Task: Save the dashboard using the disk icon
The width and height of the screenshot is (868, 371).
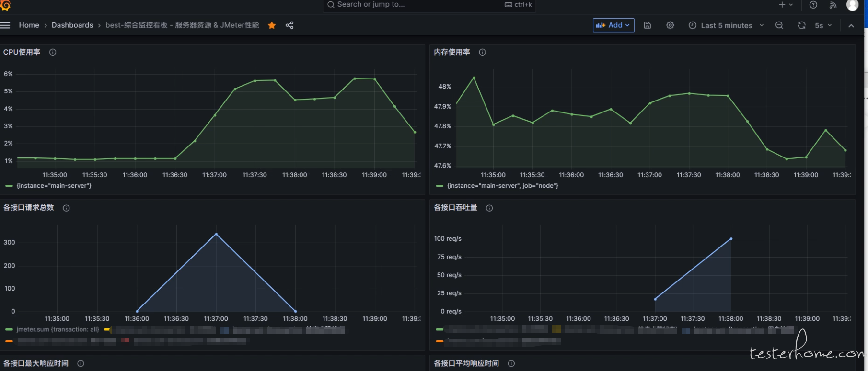Action: tap(647, 25)
